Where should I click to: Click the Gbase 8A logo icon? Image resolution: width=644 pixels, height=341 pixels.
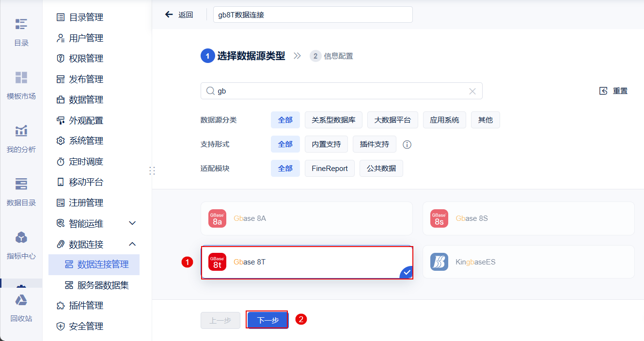coord(217,218)
